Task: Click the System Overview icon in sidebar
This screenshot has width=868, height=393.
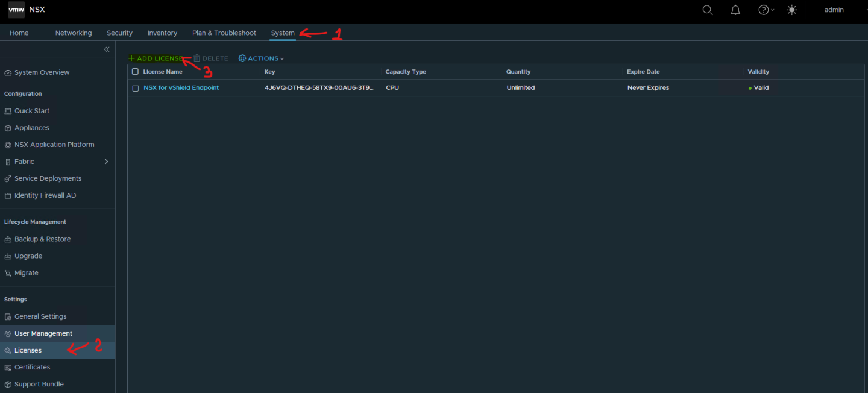Action: click(x=8, y=73)
